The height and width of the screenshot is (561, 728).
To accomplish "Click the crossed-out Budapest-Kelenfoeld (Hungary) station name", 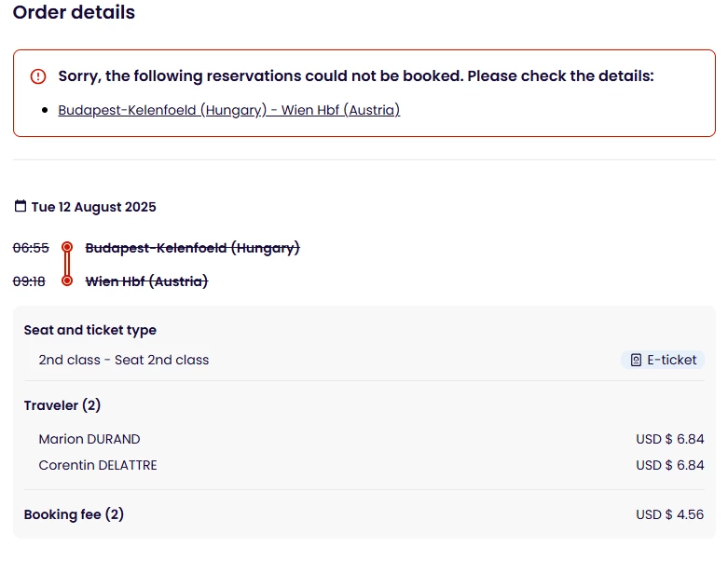I will pos(192,248).
